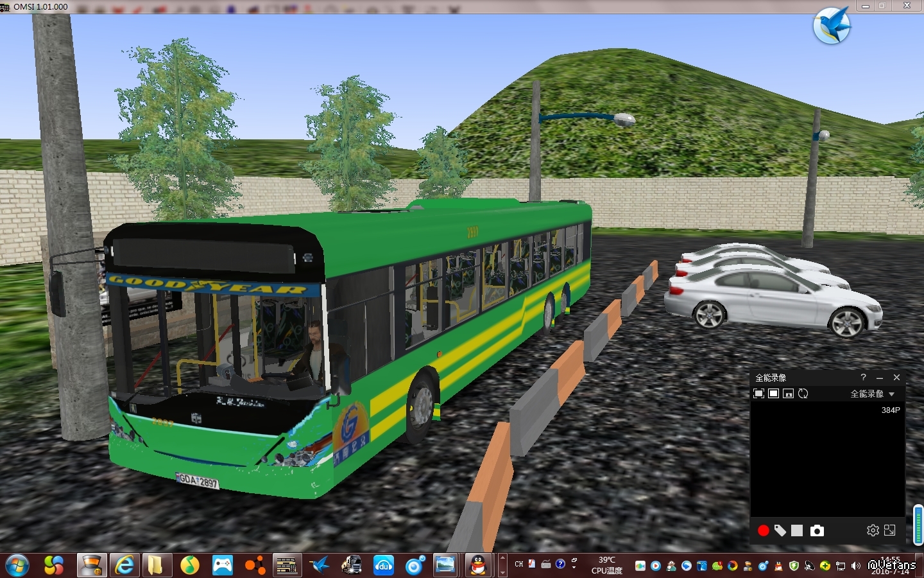924x578 pixels.
Task: Click the tag marker icon in recorder
Action: pos(780,530)
